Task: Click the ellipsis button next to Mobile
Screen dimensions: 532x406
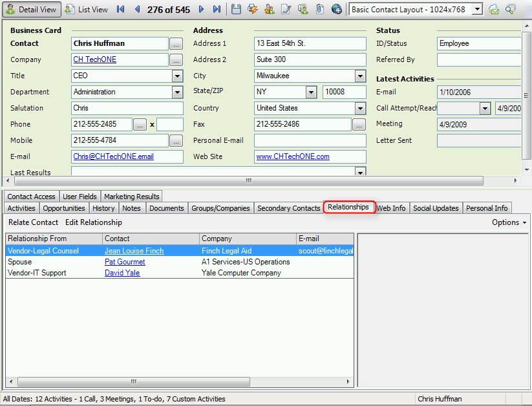Action: click(176, 140)
